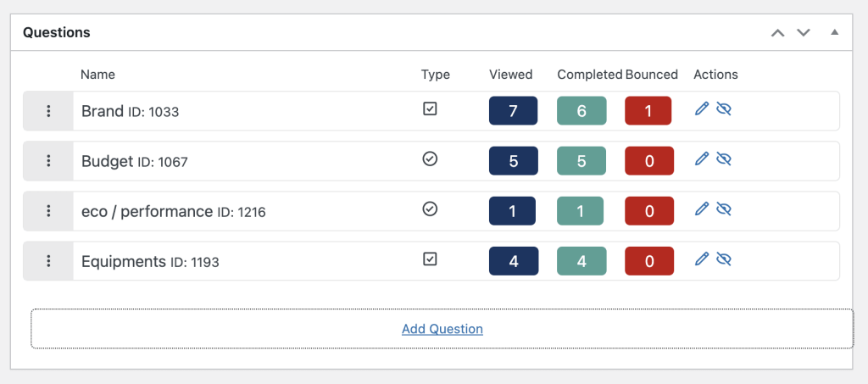Move Questions panel down with chevron

tap(804, 32)
